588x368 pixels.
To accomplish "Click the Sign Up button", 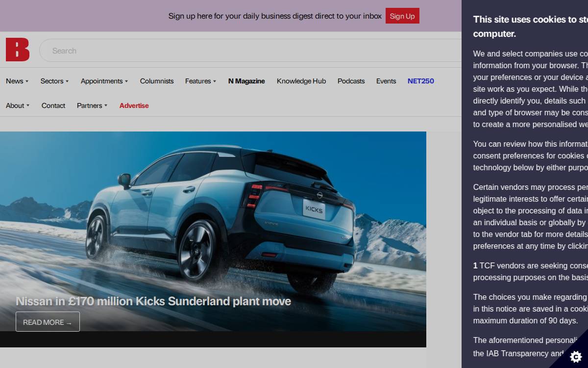I will point(402,16).
